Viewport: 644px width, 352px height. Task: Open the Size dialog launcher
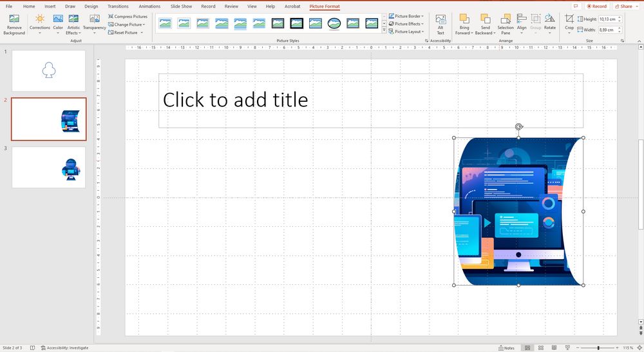tap(622, 41)
